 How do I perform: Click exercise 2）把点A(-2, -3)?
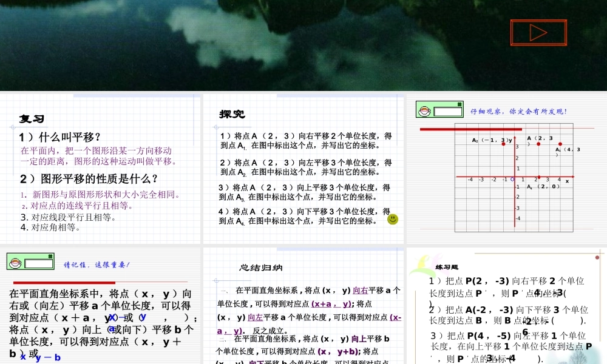click(508, 315)
